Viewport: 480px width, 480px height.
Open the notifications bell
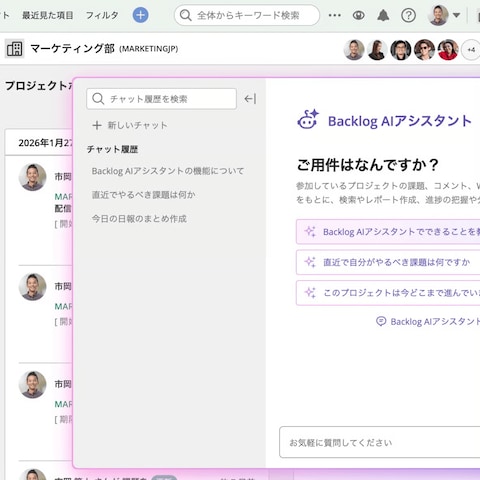point(383,15)
